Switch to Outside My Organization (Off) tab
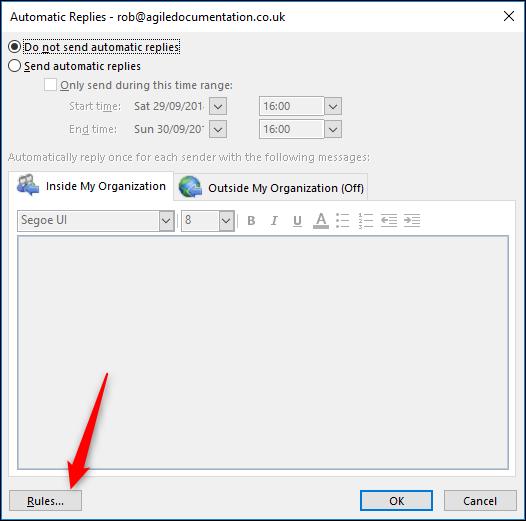This screenshot has height=521, width=526. [x=271, y=187]
